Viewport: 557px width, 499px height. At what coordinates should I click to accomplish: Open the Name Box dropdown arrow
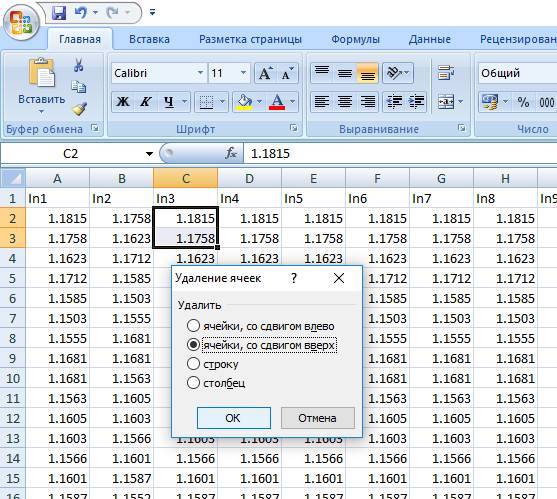tap(150, 154)
